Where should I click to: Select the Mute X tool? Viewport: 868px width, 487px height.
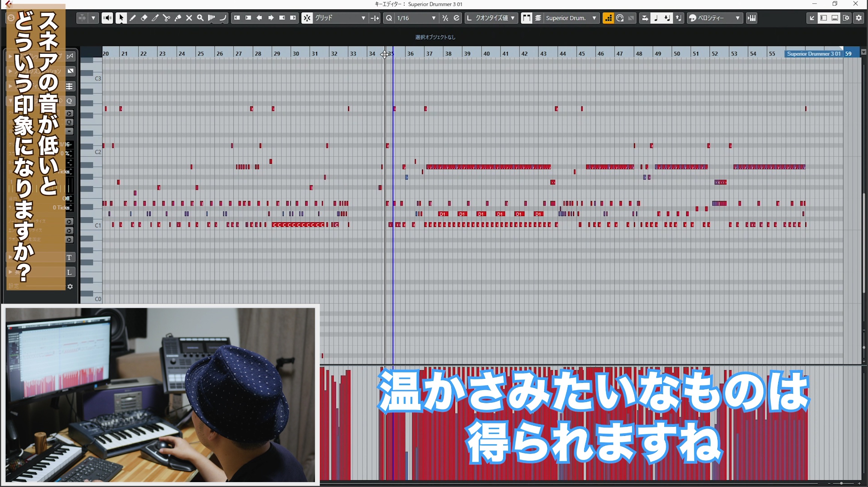point(189,18)
